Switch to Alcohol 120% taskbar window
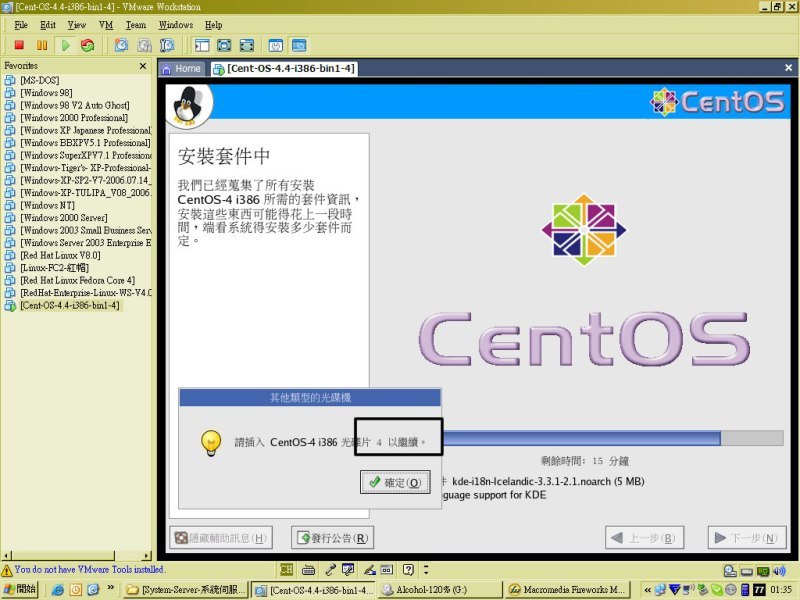The width and height of the screenshot is (800, 600). tap(439, 590)
